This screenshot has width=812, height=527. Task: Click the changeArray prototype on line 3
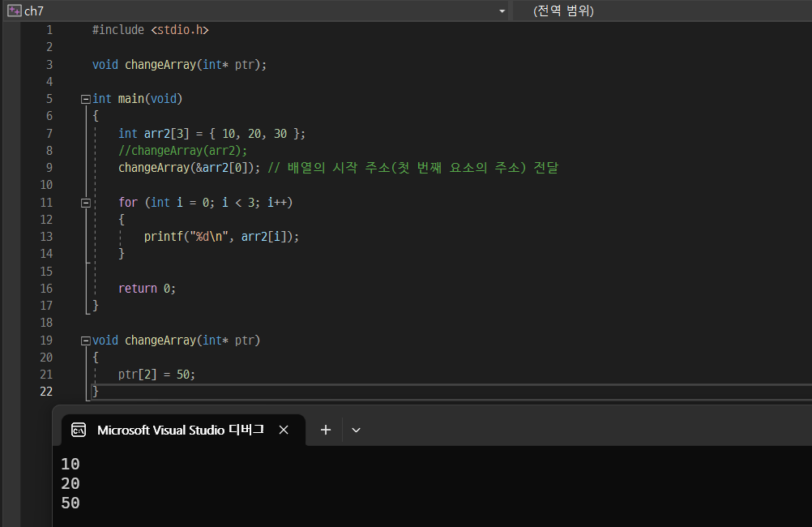(179, 65)
